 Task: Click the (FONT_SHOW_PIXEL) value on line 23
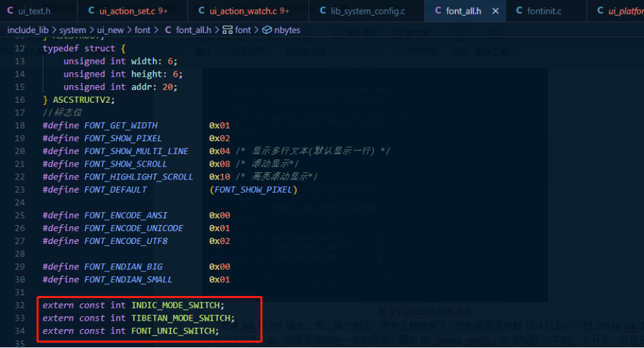coord(254,190)
